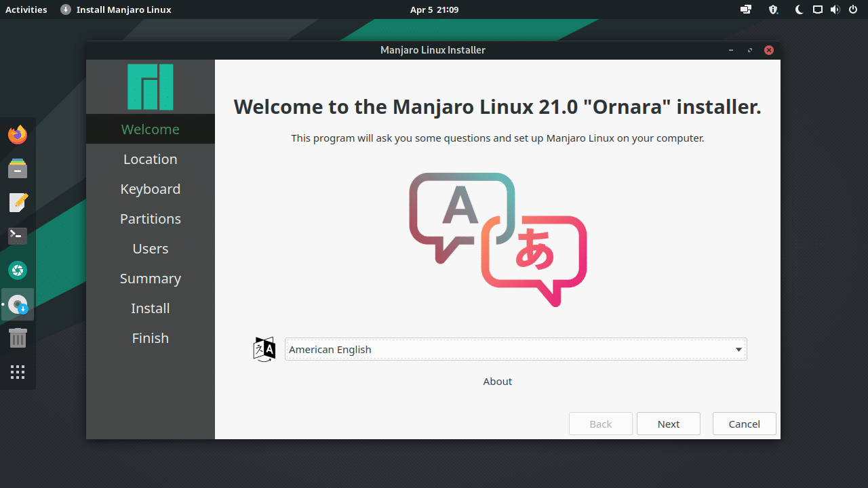Viewport: 868px width, 488px height.
Task: Click the green shutter app icon in dock
Action: point(17,270)
